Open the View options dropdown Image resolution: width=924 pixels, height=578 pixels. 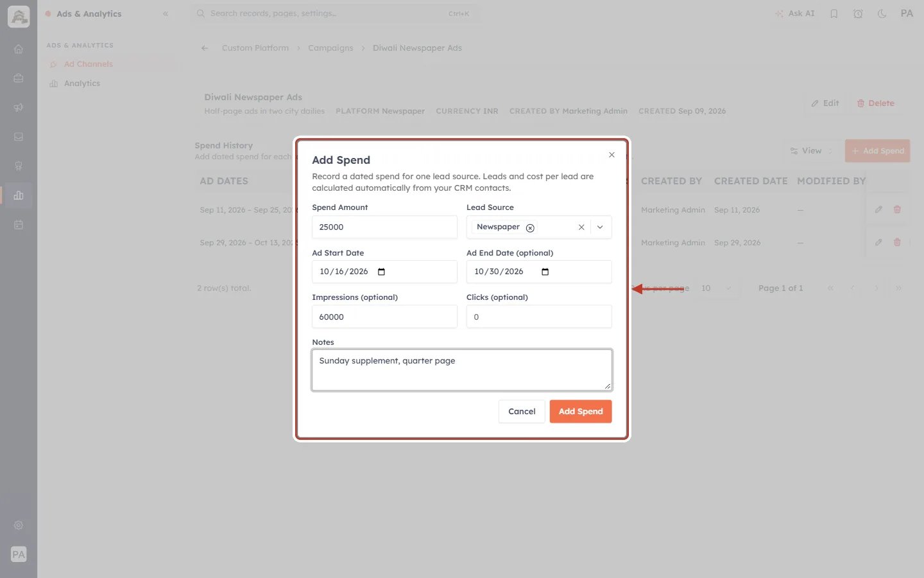(x=811, y=151)
